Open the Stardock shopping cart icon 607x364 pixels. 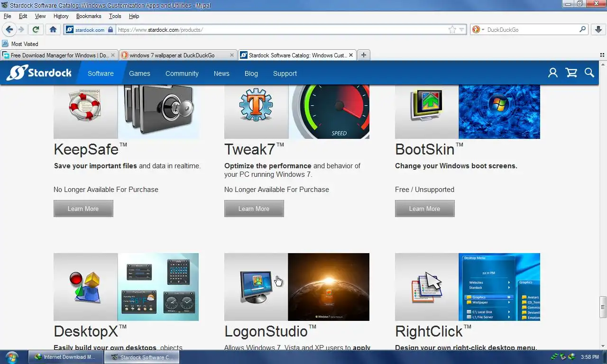click(x=571, y=73)
